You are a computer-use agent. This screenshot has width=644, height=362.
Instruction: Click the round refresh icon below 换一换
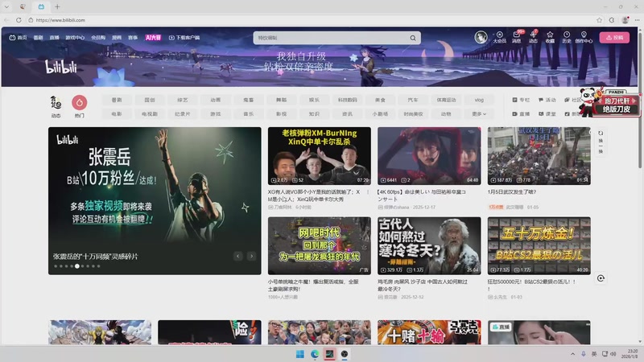tap(601, 278)
